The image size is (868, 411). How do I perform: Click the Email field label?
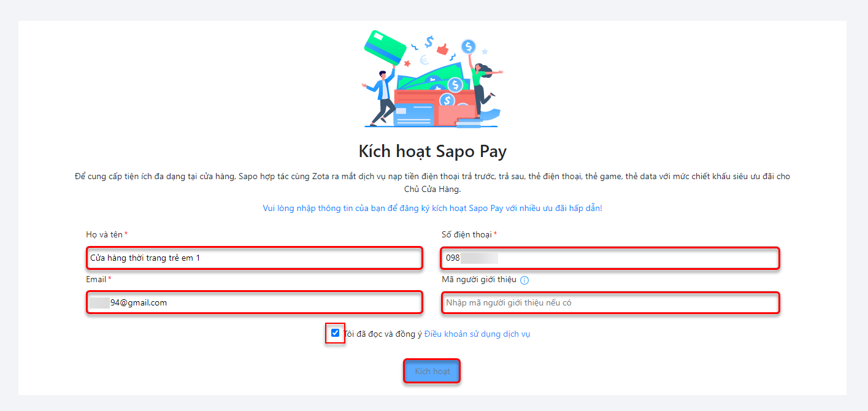(x=96, y=279)
